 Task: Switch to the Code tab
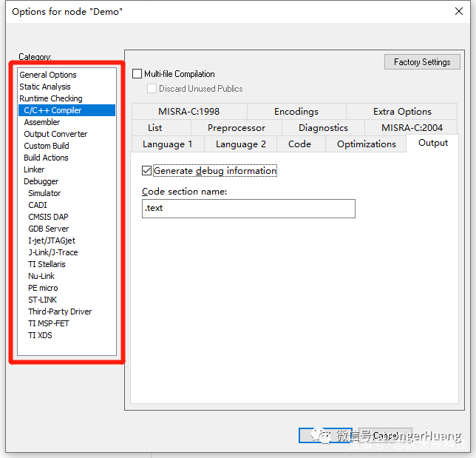299,144
